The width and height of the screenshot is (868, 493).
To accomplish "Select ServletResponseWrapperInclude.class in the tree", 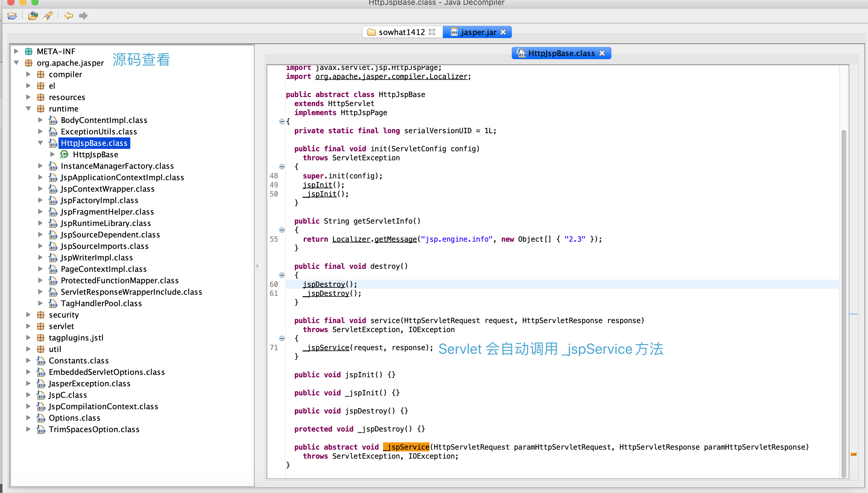I will point(131,292).
